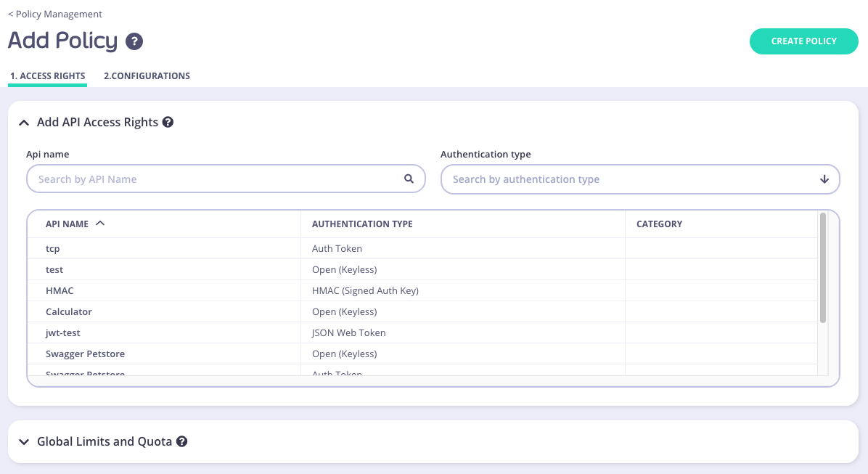Open help for Add API Access Rights

click(x=168, y=122)
